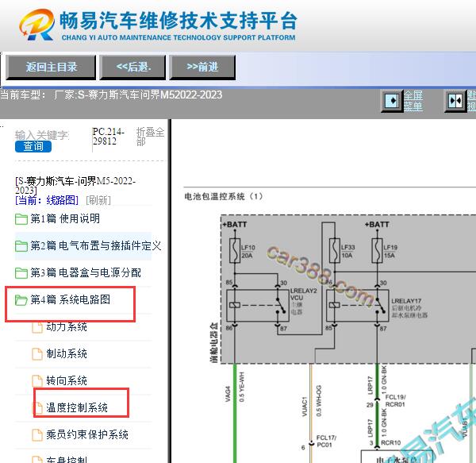Expand 第2篇 电气布置与接插件定义 node
This screenshot has height=463, width=476.
pyautogui.click(x=96, y=245)
